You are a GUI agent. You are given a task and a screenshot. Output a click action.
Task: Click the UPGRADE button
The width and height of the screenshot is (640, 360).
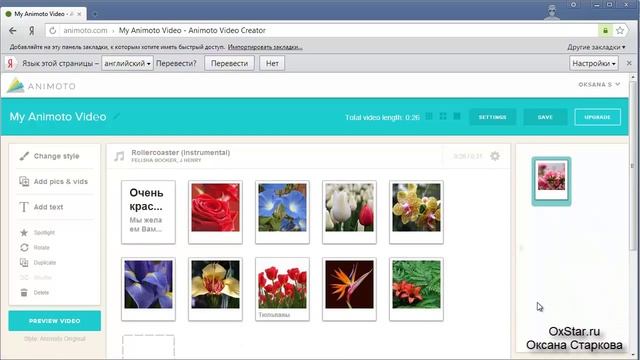[x=598, y=117]
